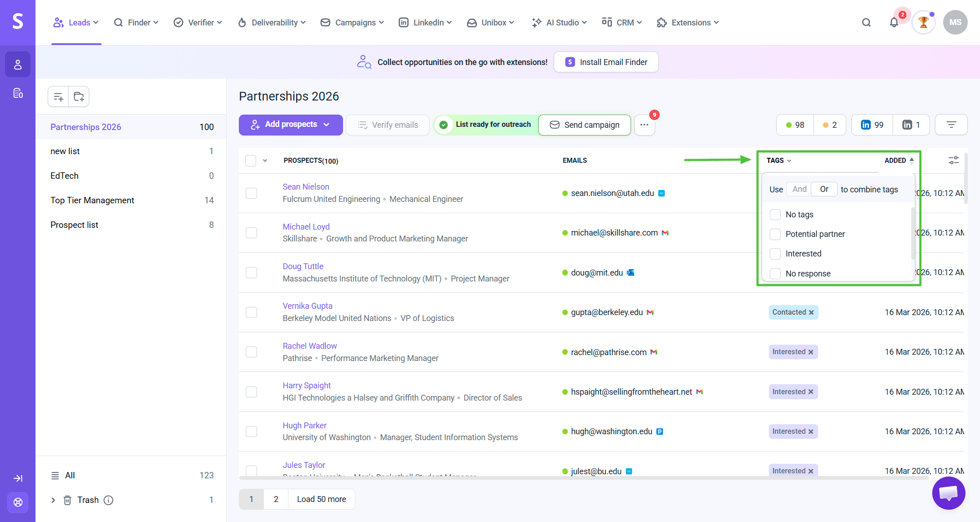
Task: Expand the Trash folder
Action: (x=53, y=500)
